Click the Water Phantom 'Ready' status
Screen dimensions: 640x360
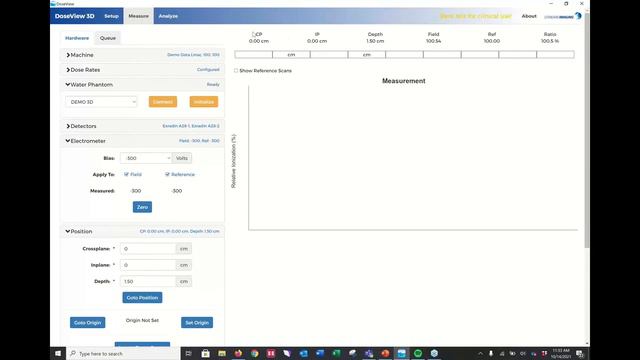click(x=213, y=84)
